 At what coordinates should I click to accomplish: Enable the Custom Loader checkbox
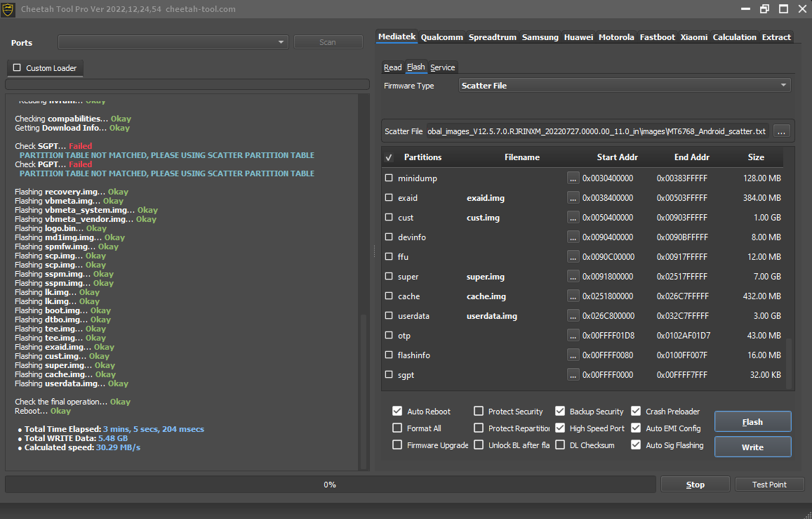pyautogui.click(x=17, y=68)
